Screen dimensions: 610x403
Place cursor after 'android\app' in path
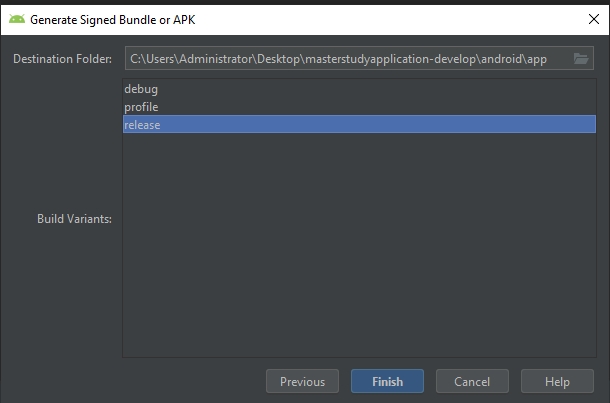[x=548, y=59]
